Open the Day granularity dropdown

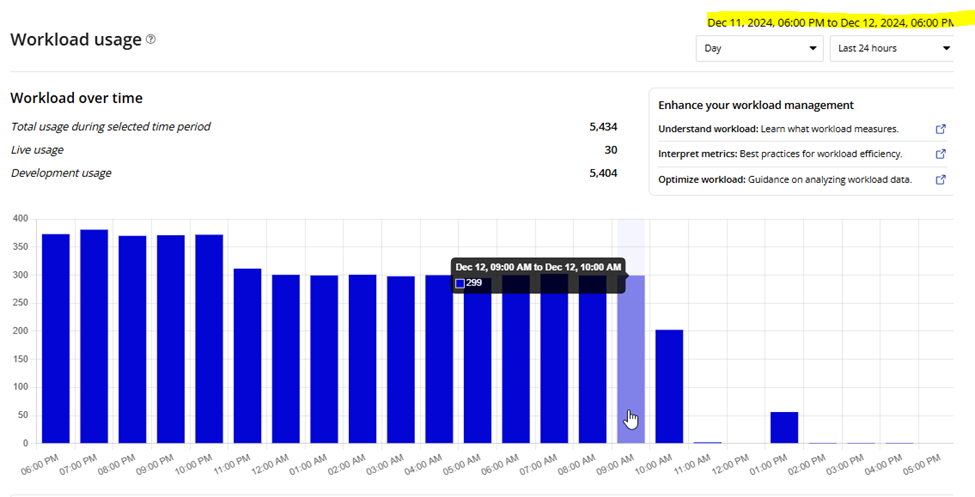point(759,48)
